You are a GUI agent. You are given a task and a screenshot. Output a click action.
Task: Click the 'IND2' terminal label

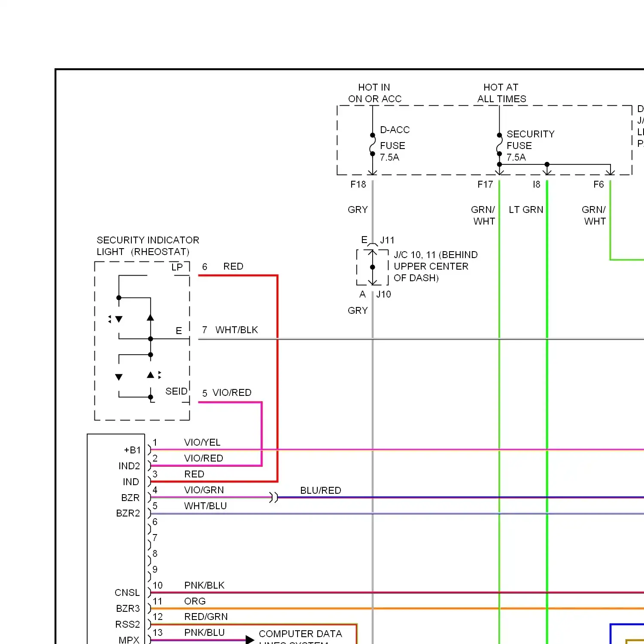pyautogui.click(x=129, y=466)
